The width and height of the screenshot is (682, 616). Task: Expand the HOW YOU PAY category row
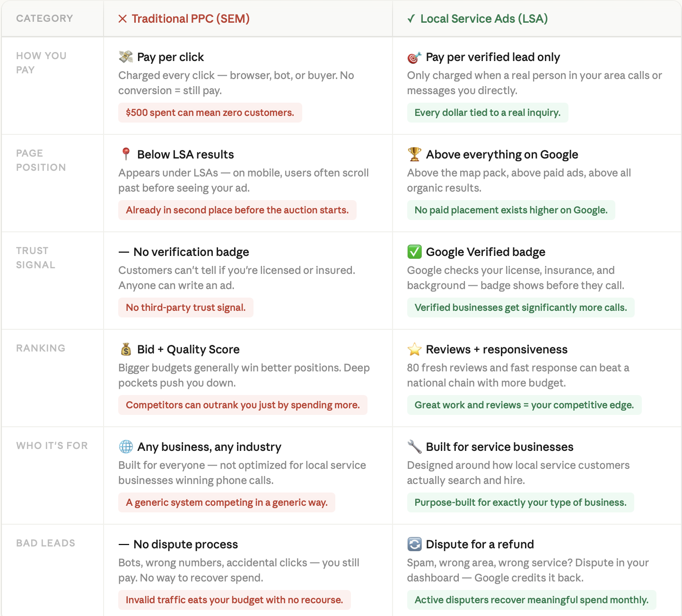(x=41, y=62)
